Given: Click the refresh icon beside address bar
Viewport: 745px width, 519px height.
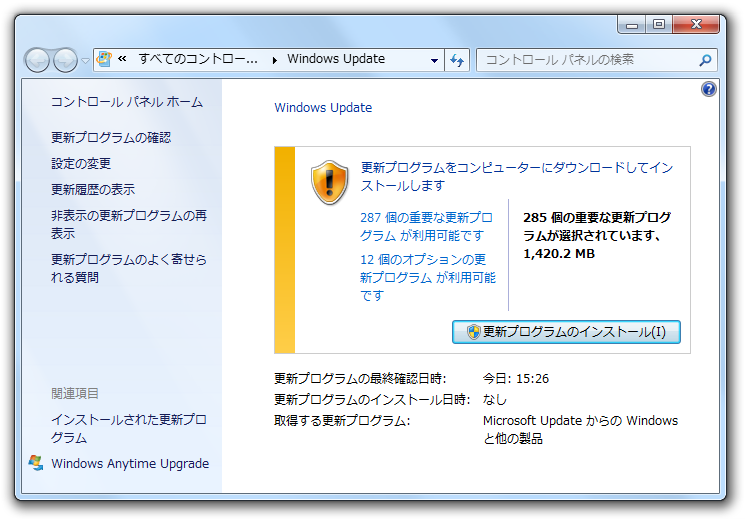Looking at the screenshot, I should tap(458, 60).
